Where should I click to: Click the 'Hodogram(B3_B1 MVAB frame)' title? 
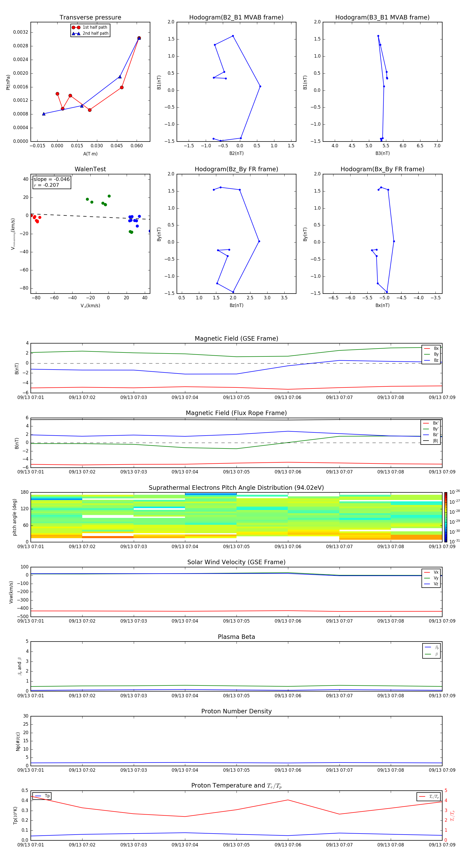tap(382, 18)
